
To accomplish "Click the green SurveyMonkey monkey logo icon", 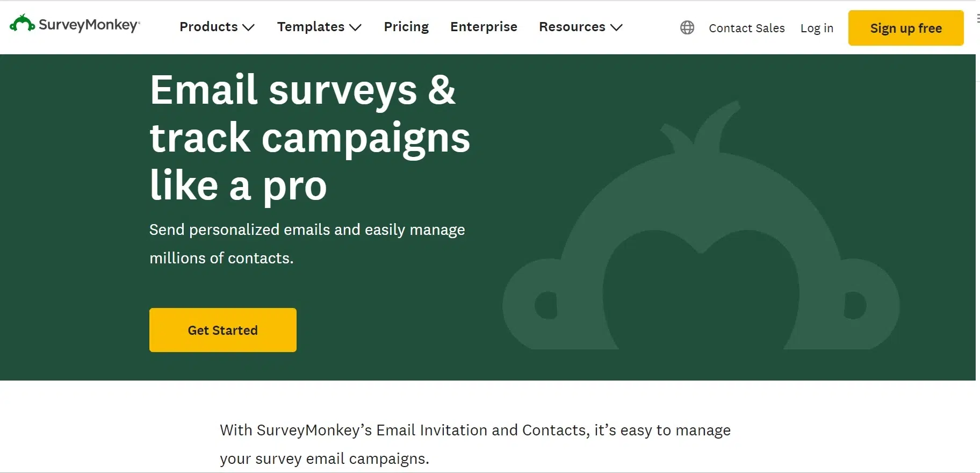I will (21, 23).
